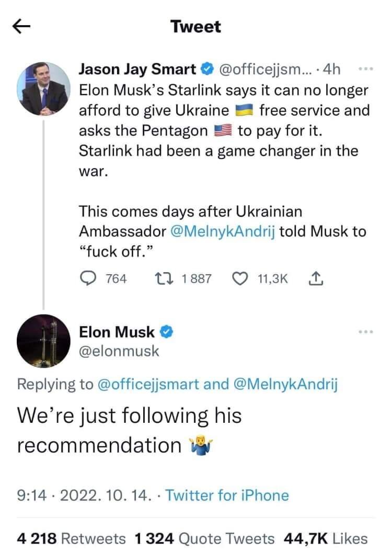Open Elon Musk's profile picture
This screenshot has width=392, height=551.
click(44, 341)
